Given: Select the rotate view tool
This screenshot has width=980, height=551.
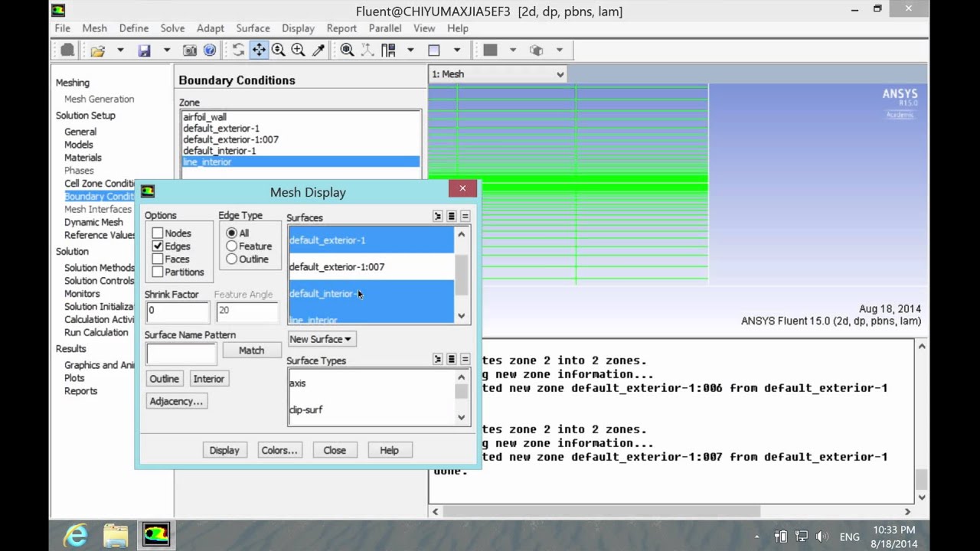Looking at the screenshot, I should [x=239, y=51].
